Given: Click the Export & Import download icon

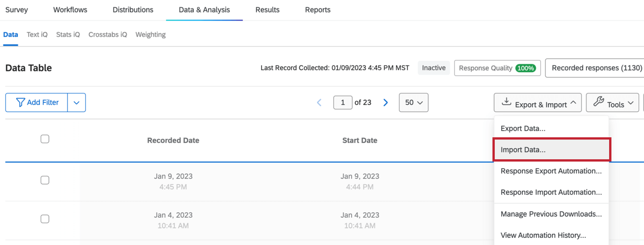Looking at the screenshot, I should pos(506,102).
